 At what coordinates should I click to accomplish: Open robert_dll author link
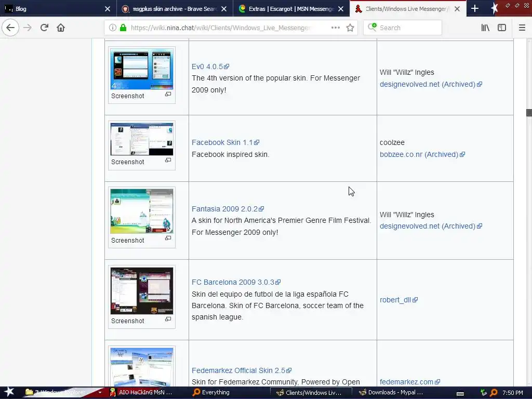point(398,300)
